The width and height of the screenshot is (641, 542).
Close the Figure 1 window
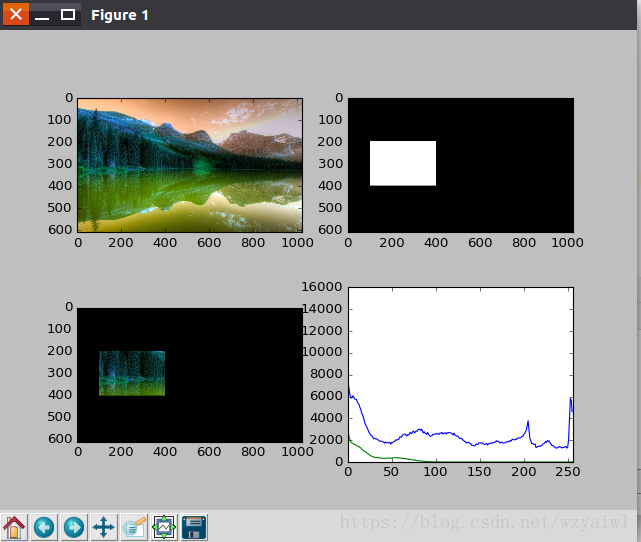point(16,14)
